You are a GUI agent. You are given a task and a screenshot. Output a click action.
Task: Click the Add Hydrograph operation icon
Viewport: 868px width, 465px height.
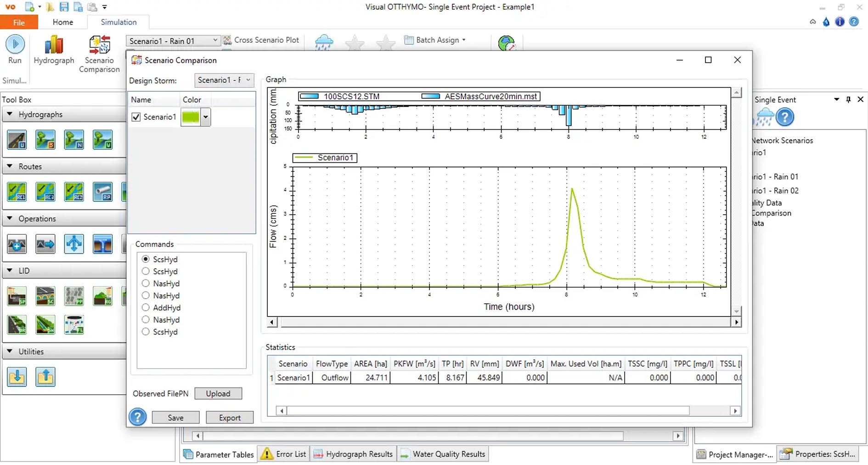click(17, 244)
